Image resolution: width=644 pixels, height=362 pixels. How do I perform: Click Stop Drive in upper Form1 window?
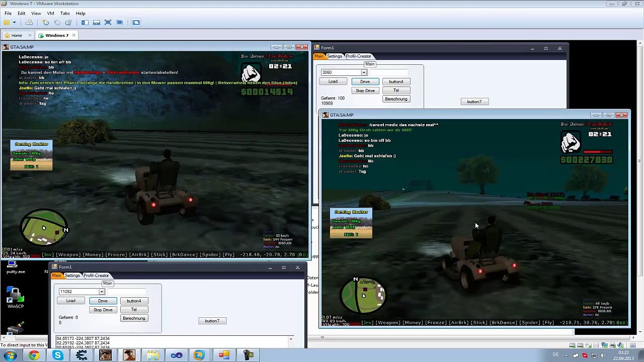[365, 90]
